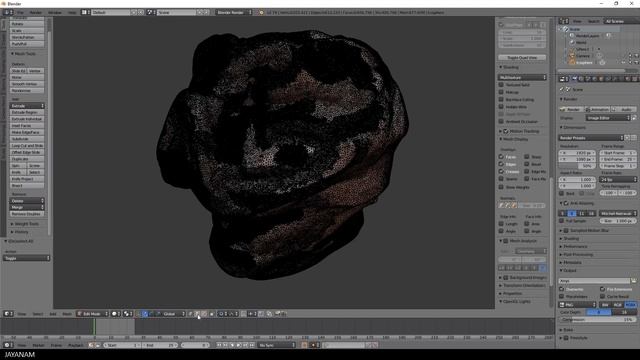640x360 pixels.
Task: Open Multitexture shading dropdown
Action: [x=522, y=77]
